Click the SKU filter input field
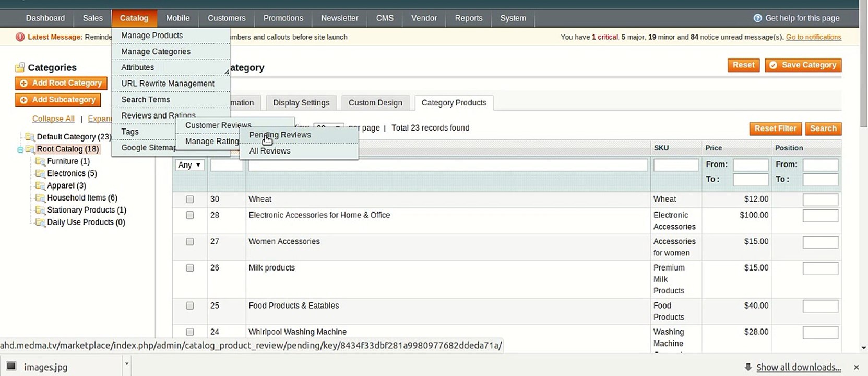868x376 pixels. click(676, 166)
